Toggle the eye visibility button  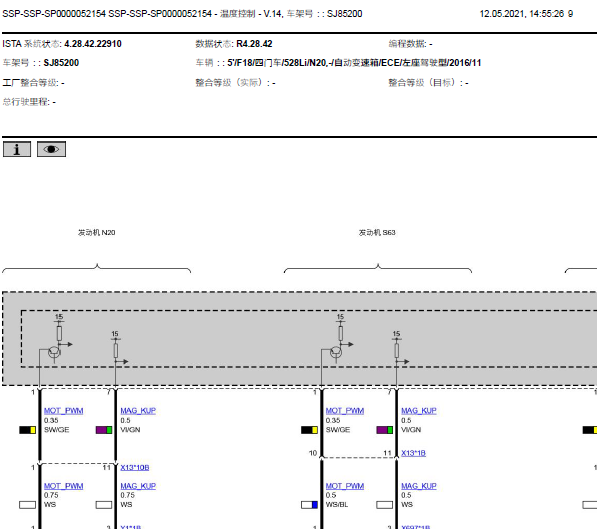(x=51, y=149)
